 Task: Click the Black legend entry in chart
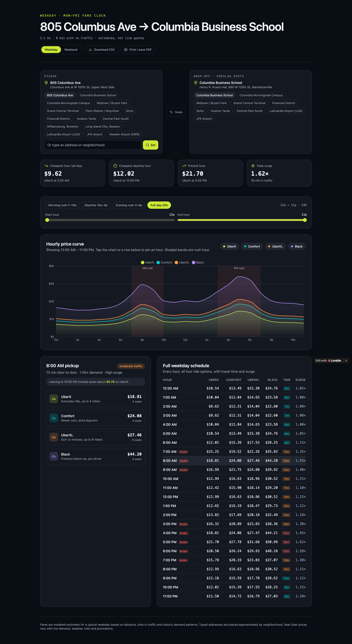click(198, 263)
